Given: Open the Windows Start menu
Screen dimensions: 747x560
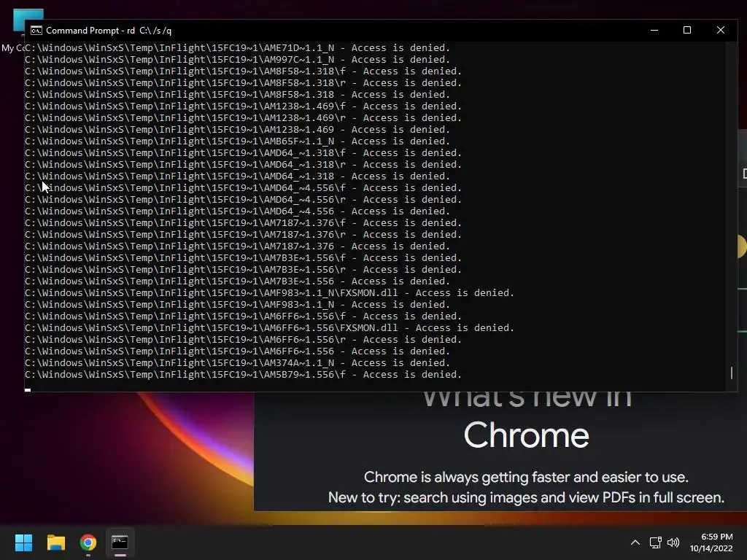Looking at the screenshot, I should pyautogui.click(x=23, y=542).
